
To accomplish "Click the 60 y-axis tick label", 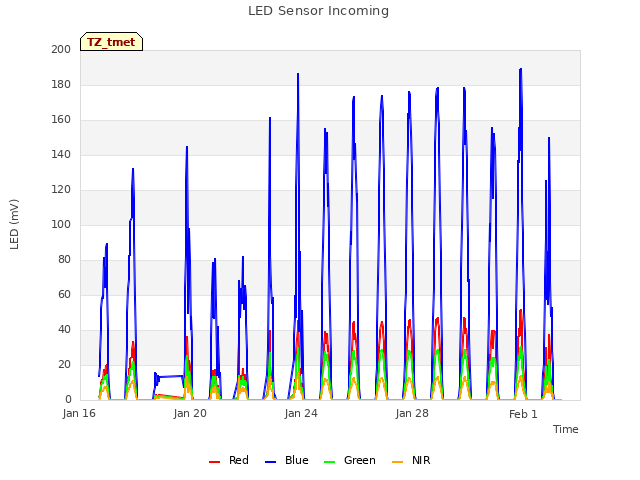I will click(x=64, y=295).
